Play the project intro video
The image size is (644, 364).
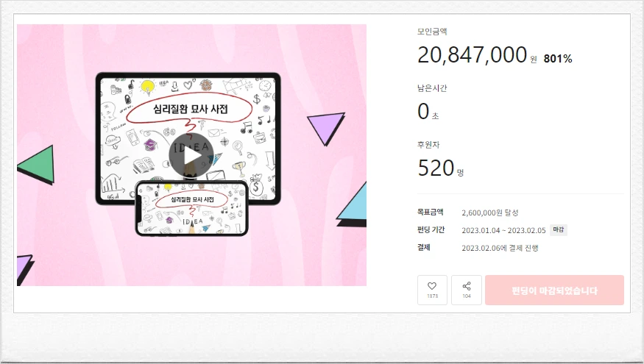(x=191, y=156)
